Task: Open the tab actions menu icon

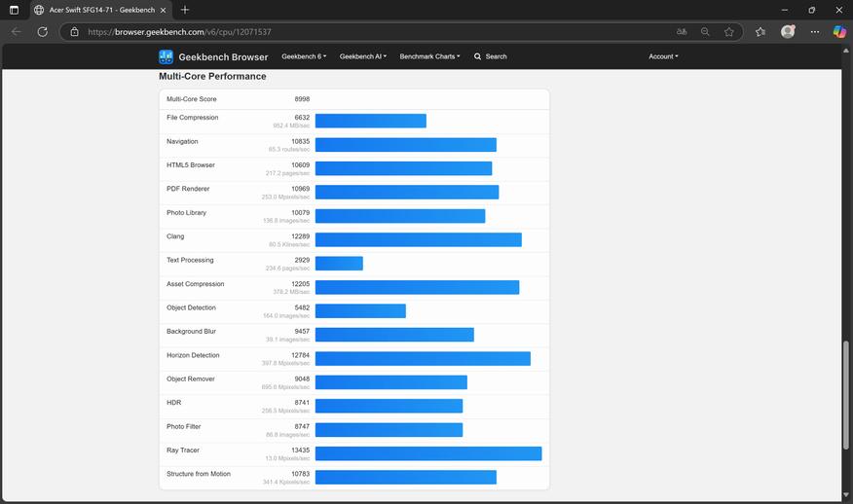Action: [x=15, y=10]
